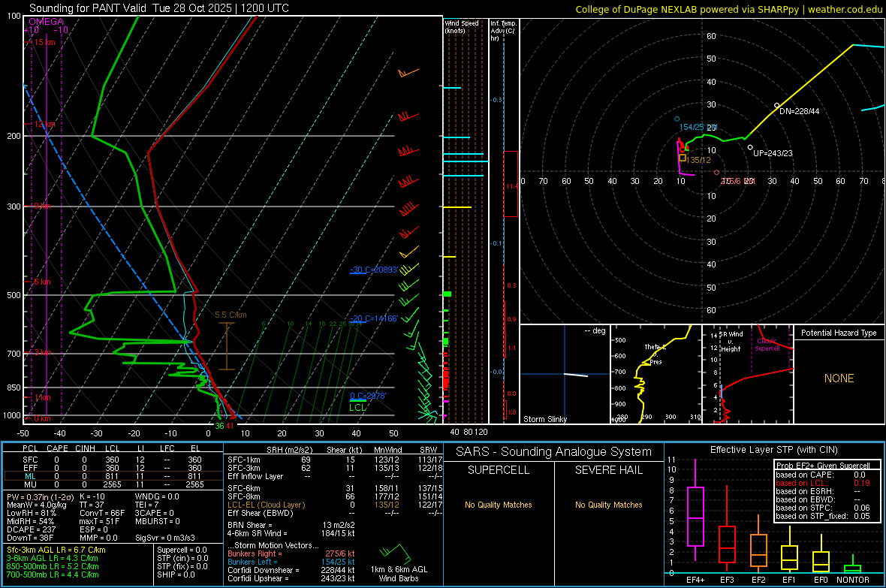The image size is (886, 588).
Task: Select the SHIP = 0.0 value
Action: pos(176,575)
